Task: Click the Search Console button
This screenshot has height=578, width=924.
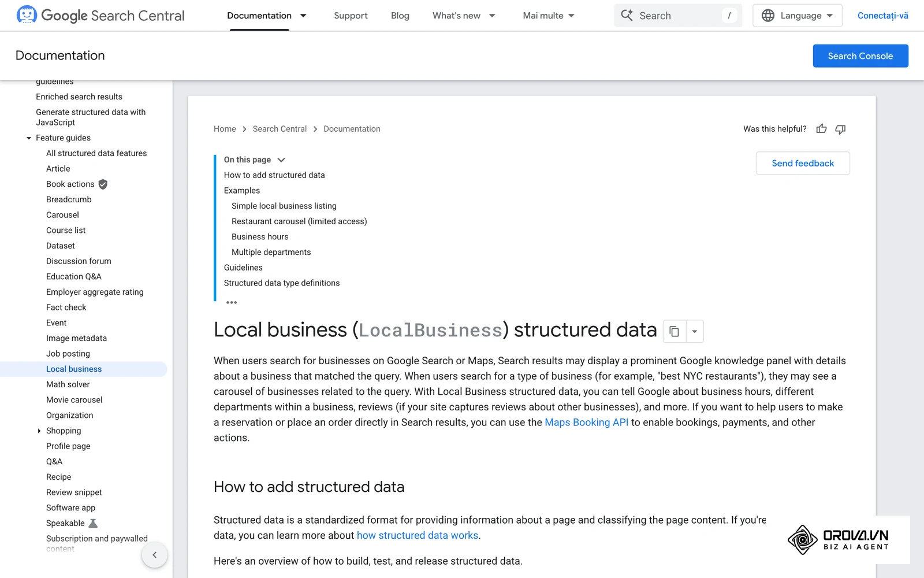Action: point(860,56)
